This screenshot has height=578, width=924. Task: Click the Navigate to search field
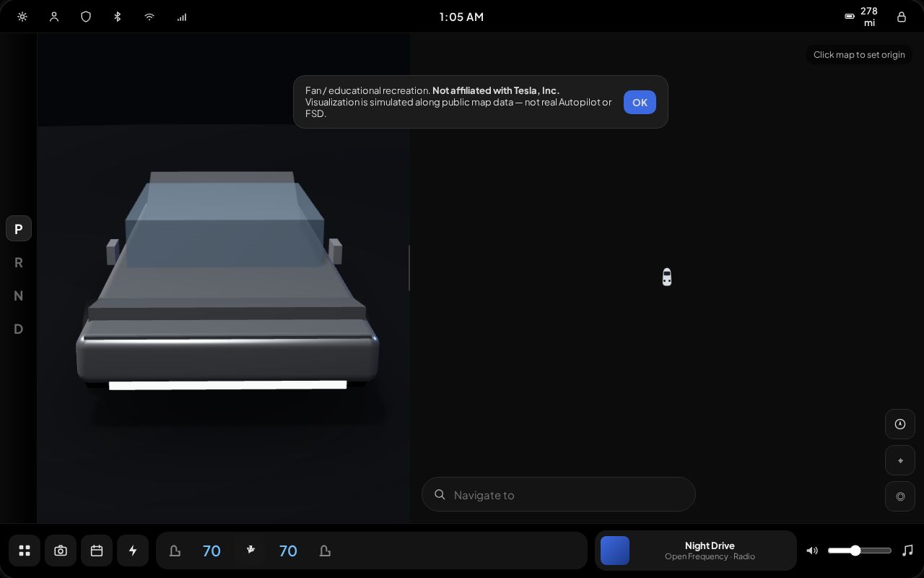point(559,495)
